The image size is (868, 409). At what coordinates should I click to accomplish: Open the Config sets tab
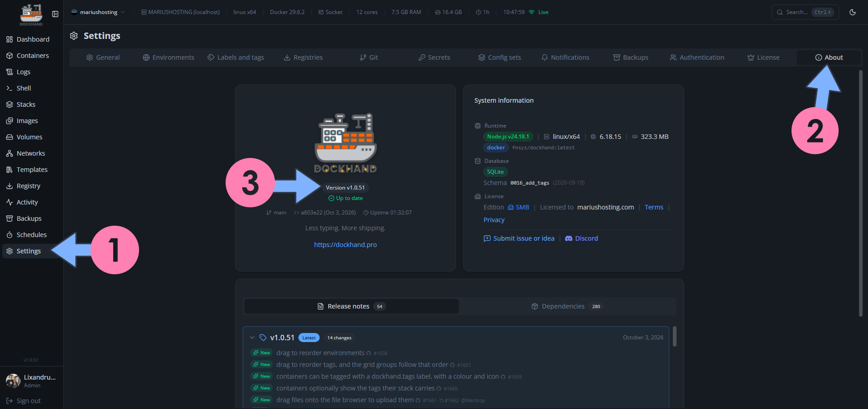[500, 57]
